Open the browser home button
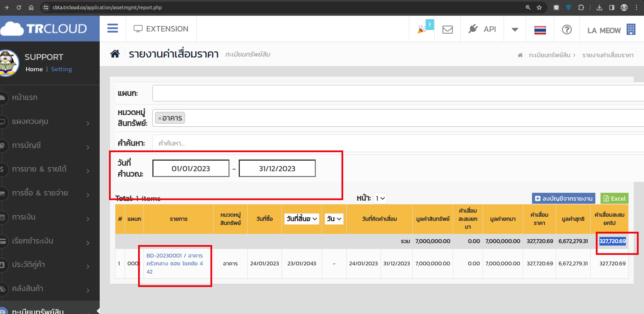The image size is (644, 314). 31,8
